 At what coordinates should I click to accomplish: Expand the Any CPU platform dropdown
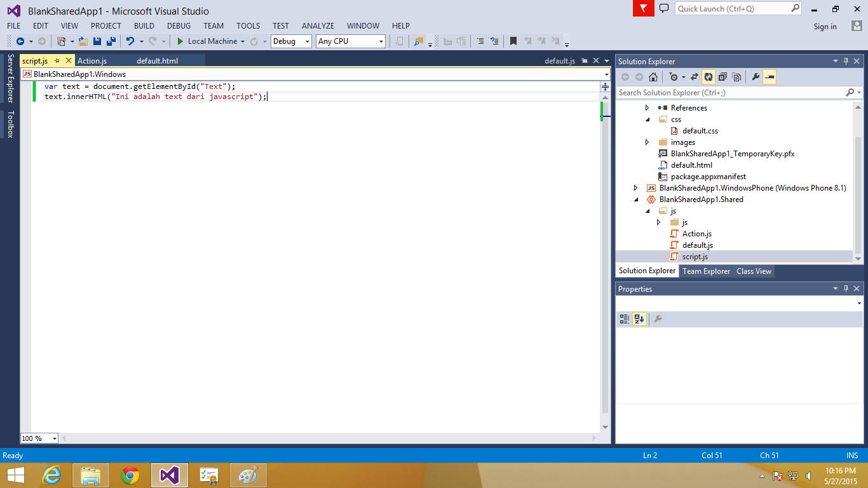(x=380, y=41)
